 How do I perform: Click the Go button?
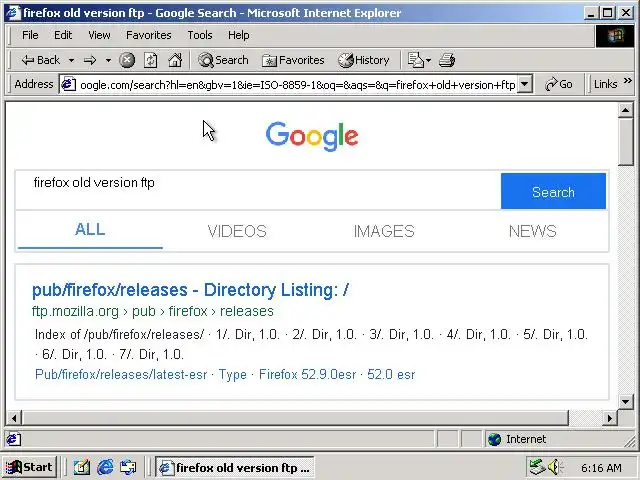(559, 84)
